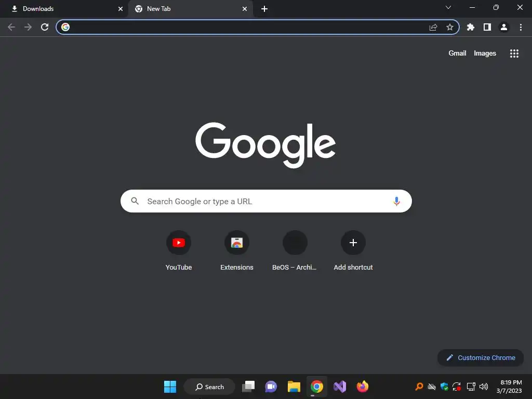Viewport: 532px width, 399px height.
Task: Click the Chrome taskbar icon
Action: tap(316, 387)
